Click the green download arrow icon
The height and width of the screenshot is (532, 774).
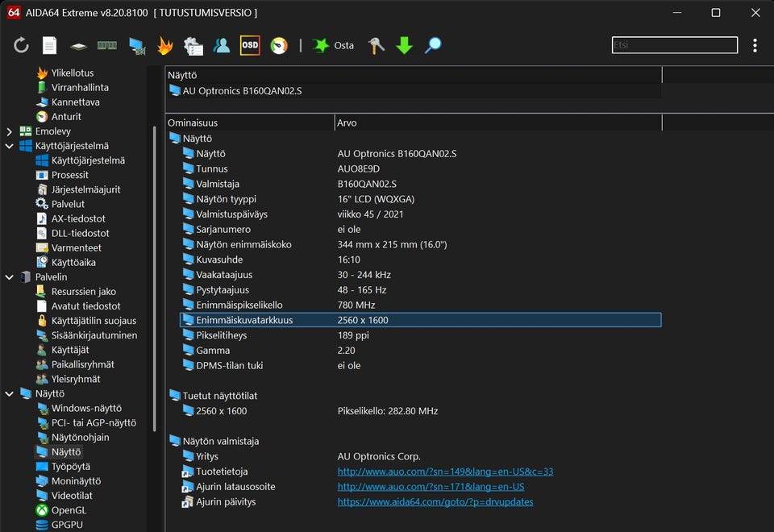405,46
